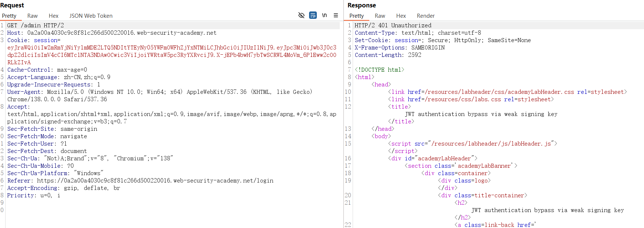Click the labHeader.js script tag line
This screenshot has width=644, height=228.
pos(473,144)
